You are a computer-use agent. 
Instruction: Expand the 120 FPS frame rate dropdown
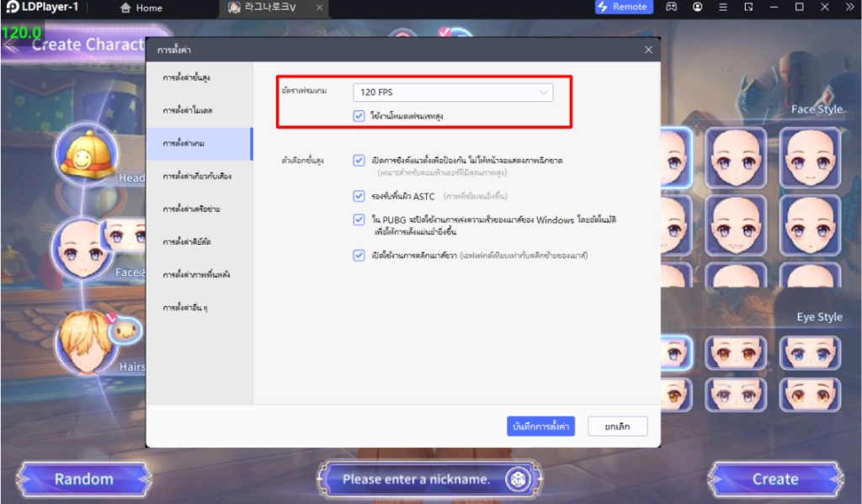453,93
